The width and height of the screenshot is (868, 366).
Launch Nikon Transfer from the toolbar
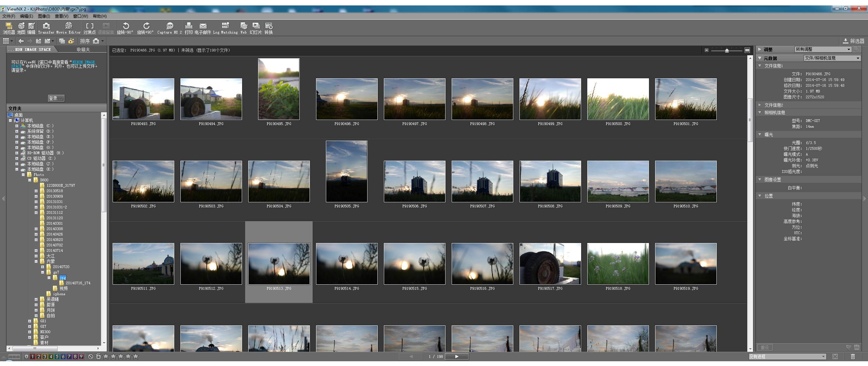[46, 28]
